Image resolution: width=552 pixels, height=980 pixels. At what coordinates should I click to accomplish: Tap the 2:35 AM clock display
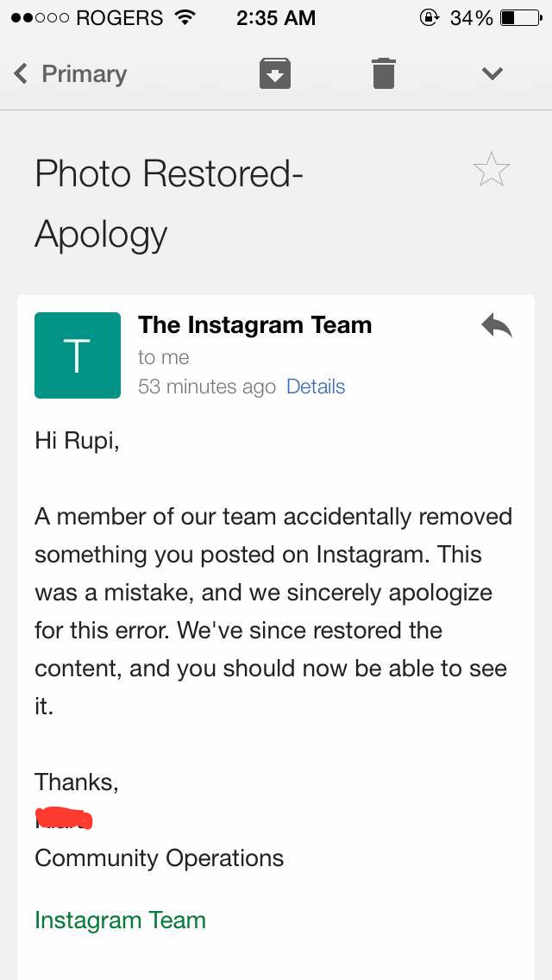point(276,16)
